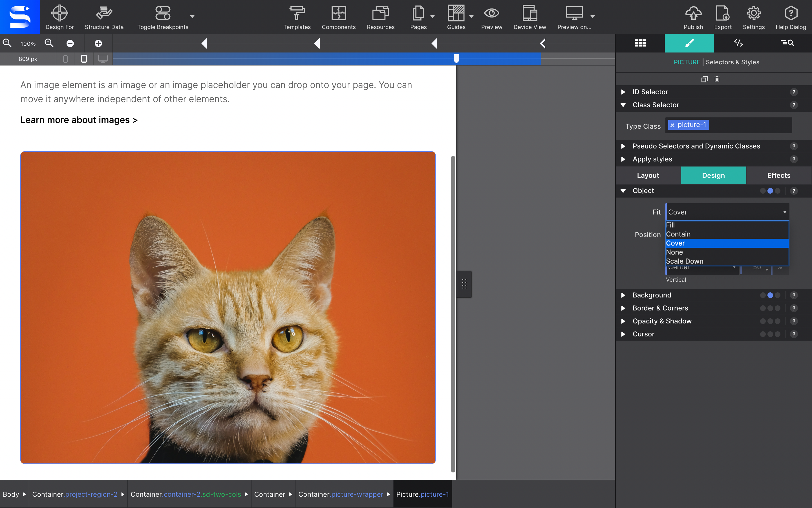Zoom out with the magnifier minus icon
Screen dimensions: 812x508
(7, 43)
